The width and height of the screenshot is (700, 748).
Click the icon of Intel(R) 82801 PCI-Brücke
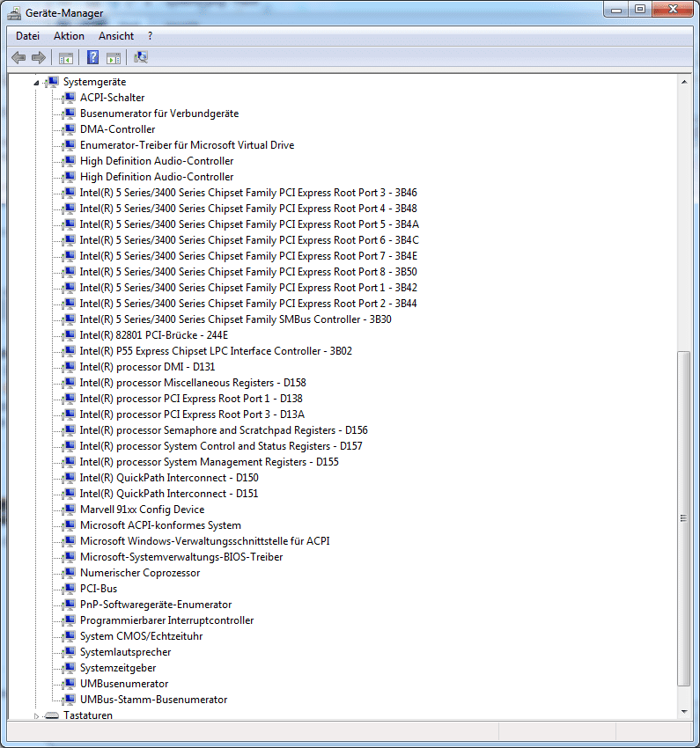coord(70,335)
